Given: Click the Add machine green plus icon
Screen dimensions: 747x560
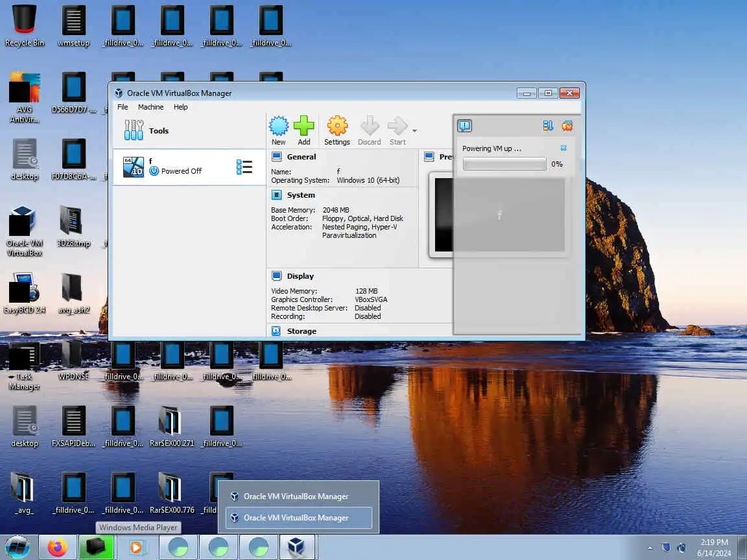Looking at the screenshot, I should 304,130.
